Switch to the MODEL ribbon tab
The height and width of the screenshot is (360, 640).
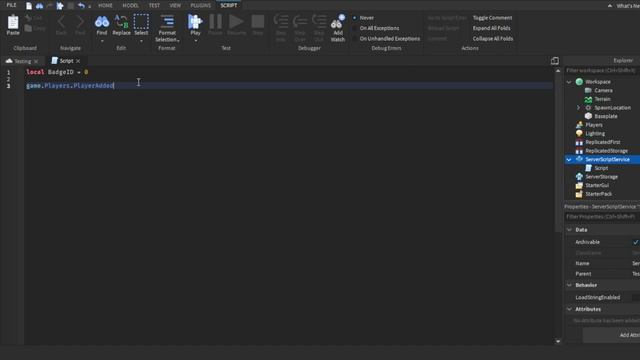tap(130, 5)
